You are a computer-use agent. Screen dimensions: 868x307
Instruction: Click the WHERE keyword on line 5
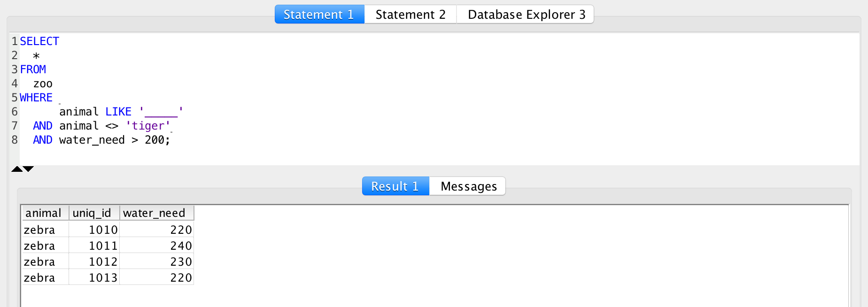click(36, 97)
